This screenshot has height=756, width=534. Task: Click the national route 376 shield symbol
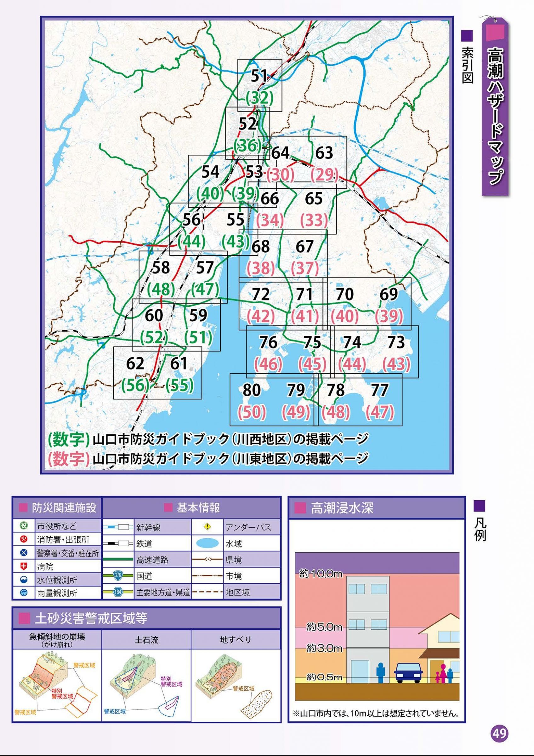coord(118,576)
